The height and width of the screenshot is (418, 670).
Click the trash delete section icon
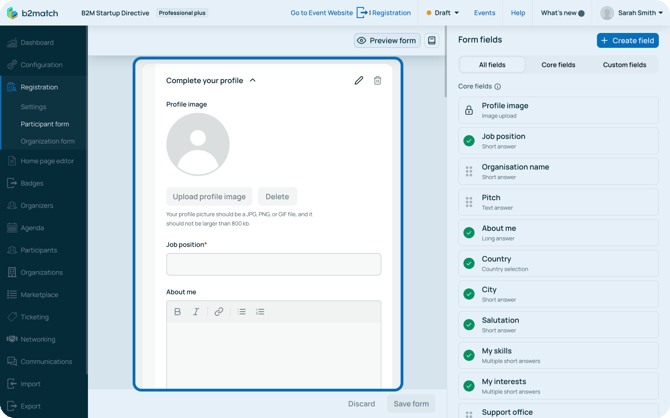[377, 80]
